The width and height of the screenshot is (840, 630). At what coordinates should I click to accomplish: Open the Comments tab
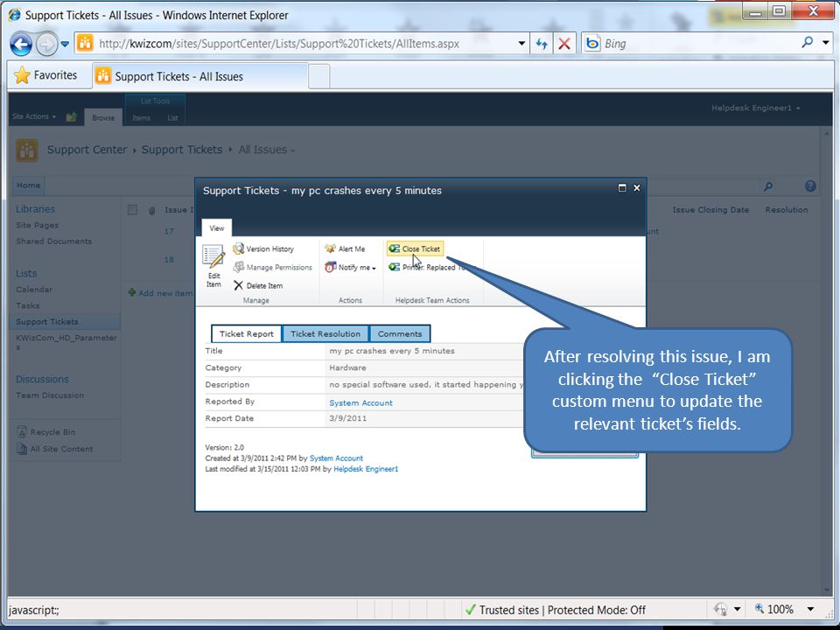400,333
